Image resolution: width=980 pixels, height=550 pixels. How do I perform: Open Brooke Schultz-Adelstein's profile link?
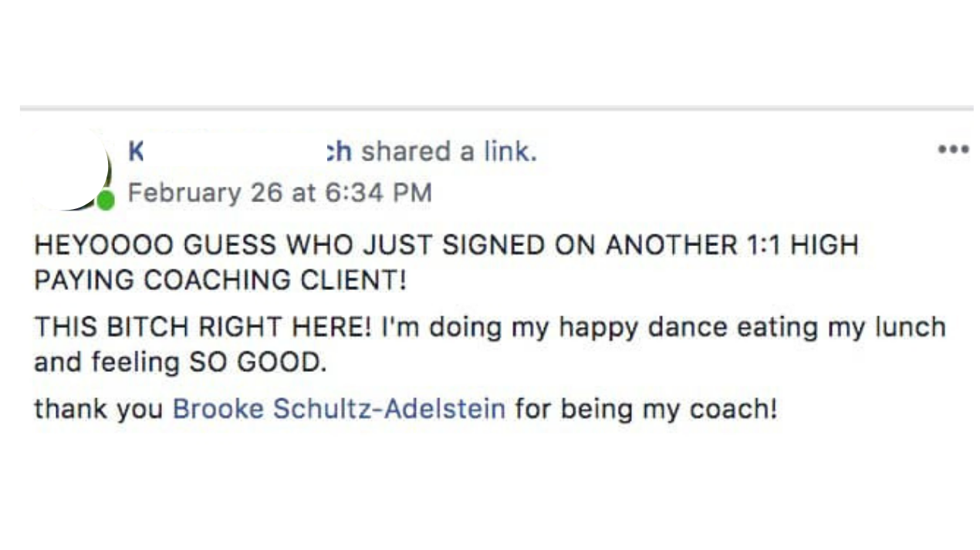tap(339, 408)
